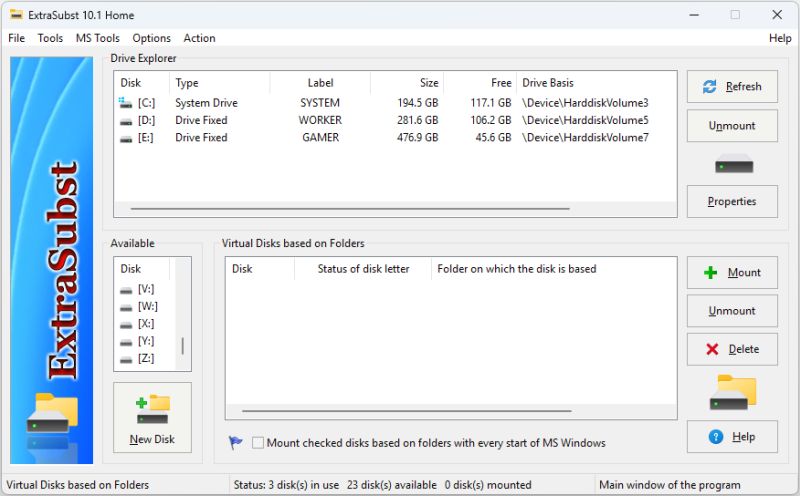Click the New Disk icon button

pos(152,417)
